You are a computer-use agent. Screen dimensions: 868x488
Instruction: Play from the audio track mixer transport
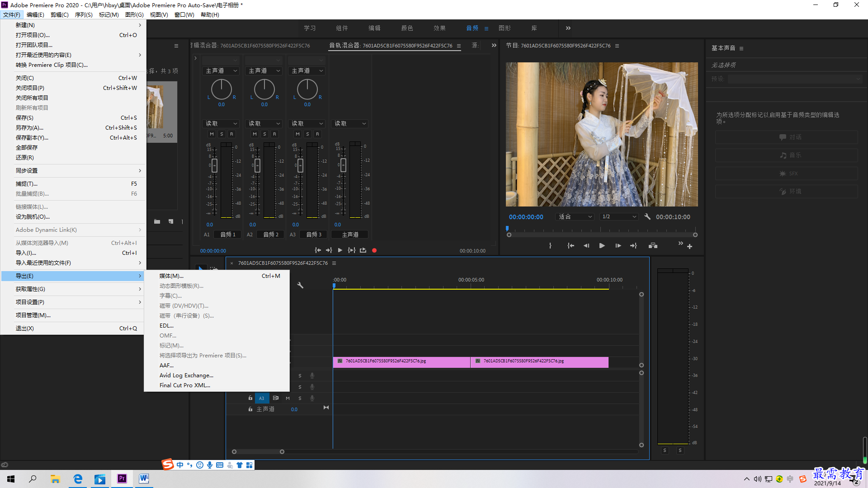[340, 250]
